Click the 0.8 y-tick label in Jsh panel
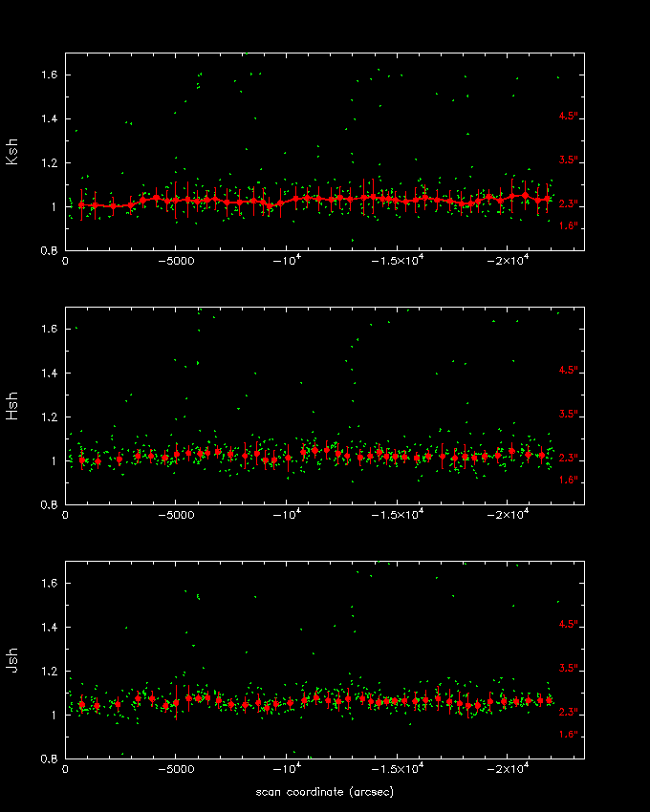Viewport: 650px width, 812px height. click(48, 759)
